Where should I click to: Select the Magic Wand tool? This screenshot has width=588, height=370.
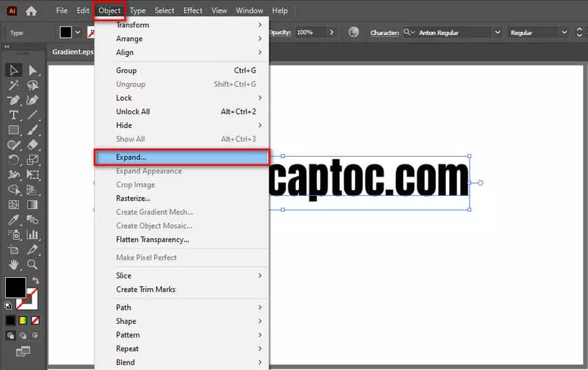[13, 85]
